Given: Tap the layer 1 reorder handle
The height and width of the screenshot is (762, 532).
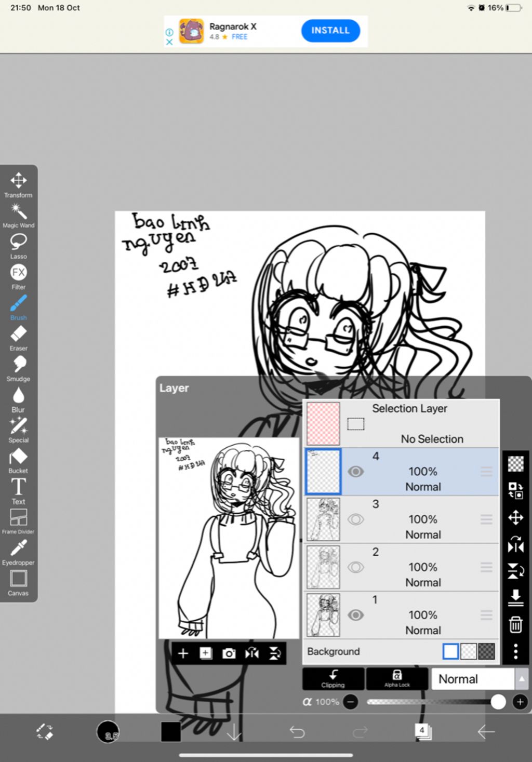Looking at the screenshot, I should (x=487, y=615).
